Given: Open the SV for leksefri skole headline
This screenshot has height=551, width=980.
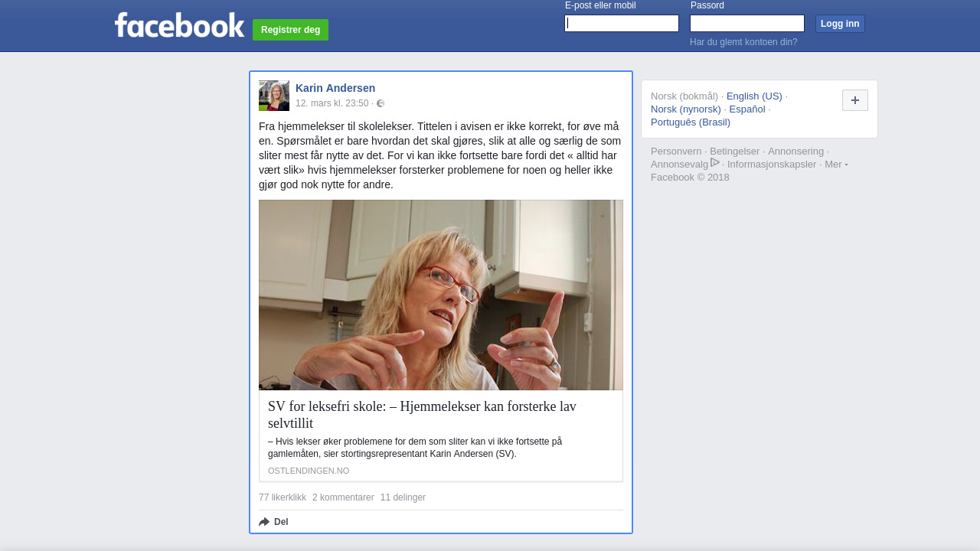Looking at the screenshot, I should click(x=422, y=415).
